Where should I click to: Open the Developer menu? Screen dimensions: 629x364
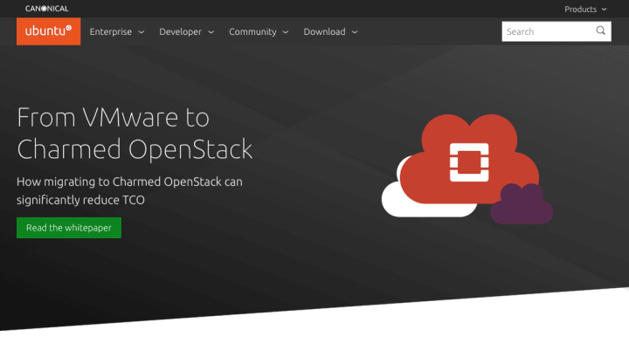coord(187,31)
